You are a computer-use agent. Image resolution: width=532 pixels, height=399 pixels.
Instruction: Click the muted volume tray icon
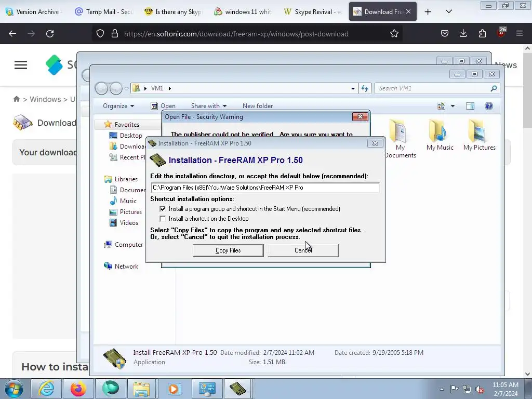point(480,389)
